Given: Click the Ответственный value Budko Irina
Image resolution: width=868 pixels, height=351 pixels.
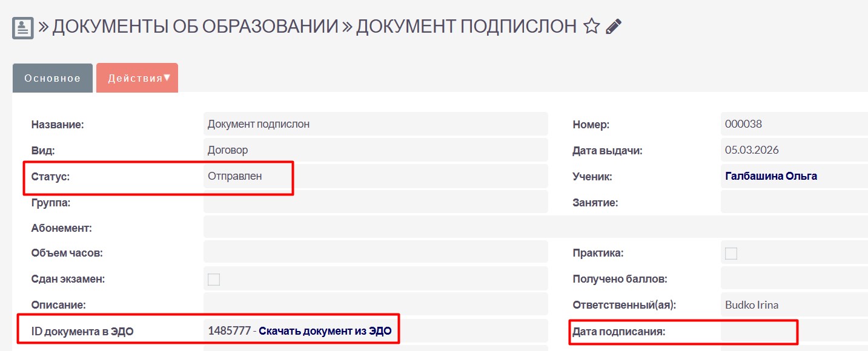Looking at the screenshot, I should [x=751, y=305].
